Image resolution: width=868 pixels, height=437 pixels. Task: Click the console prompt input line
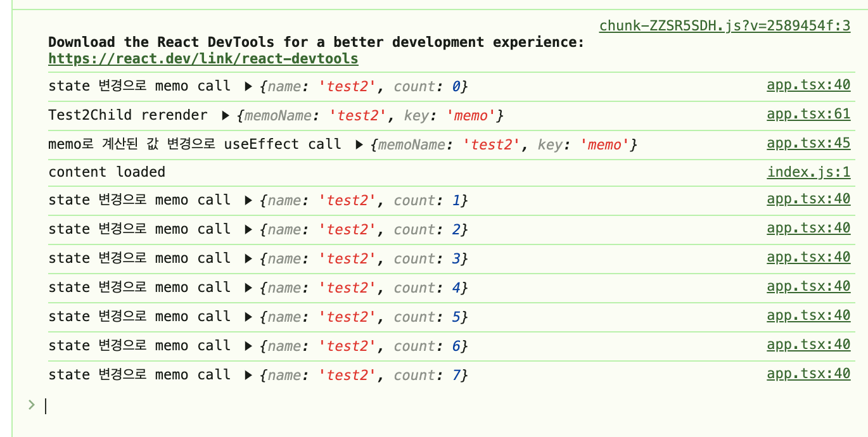pos(444,406)
